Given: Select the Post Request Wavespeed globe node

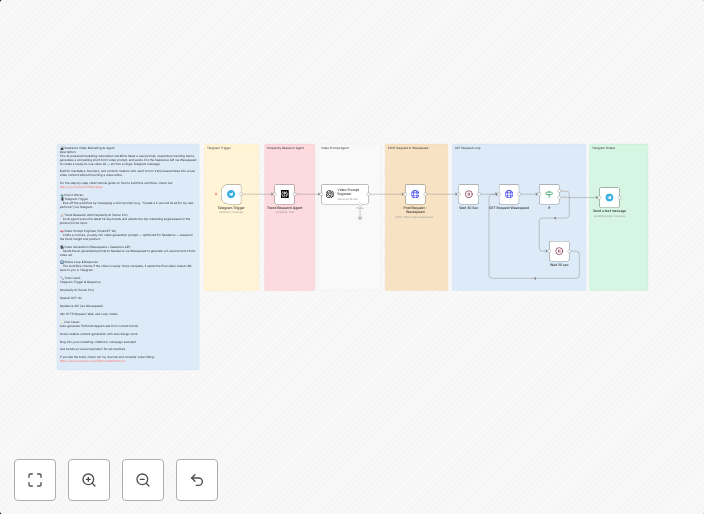Looking at the screenshot, I should tap(415, 194).
